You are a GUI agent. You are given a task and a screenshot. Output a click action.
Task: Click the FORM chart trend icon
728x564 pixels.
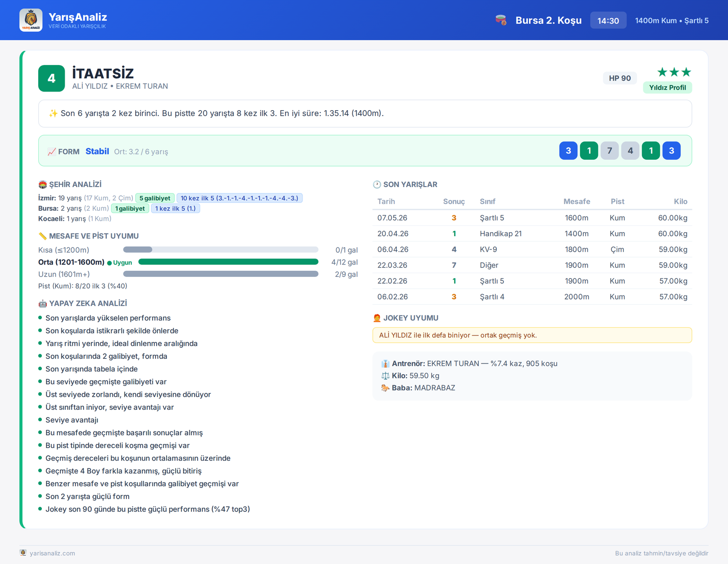point(52,152)
